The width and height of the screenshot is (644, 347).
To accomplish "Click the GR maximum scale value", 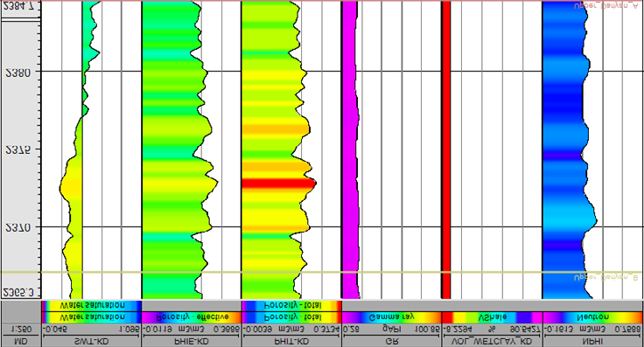I will [428, 330].
